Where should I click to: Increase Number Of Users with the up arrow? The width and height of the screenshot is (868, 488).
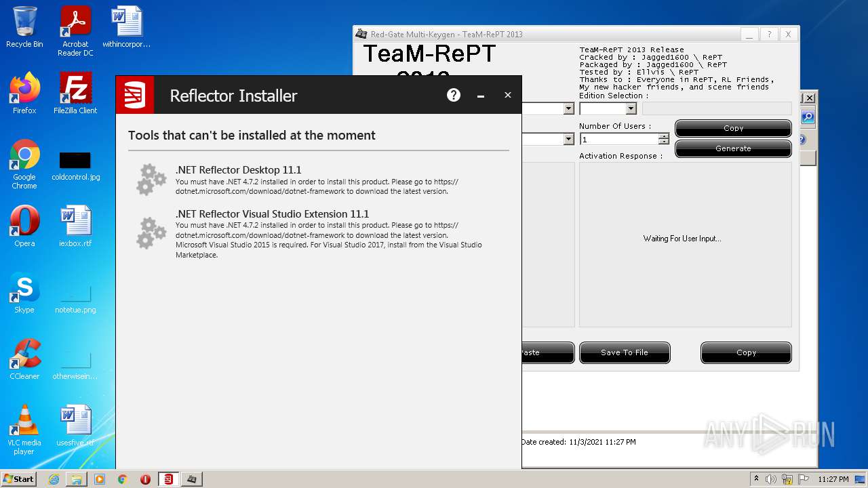click(x=664, y=136)
